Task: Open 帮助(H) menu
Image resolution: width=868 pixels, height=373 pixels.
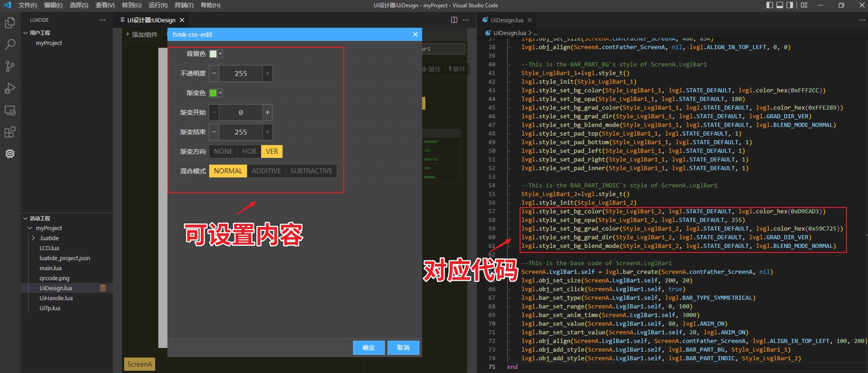Action: 210,5
